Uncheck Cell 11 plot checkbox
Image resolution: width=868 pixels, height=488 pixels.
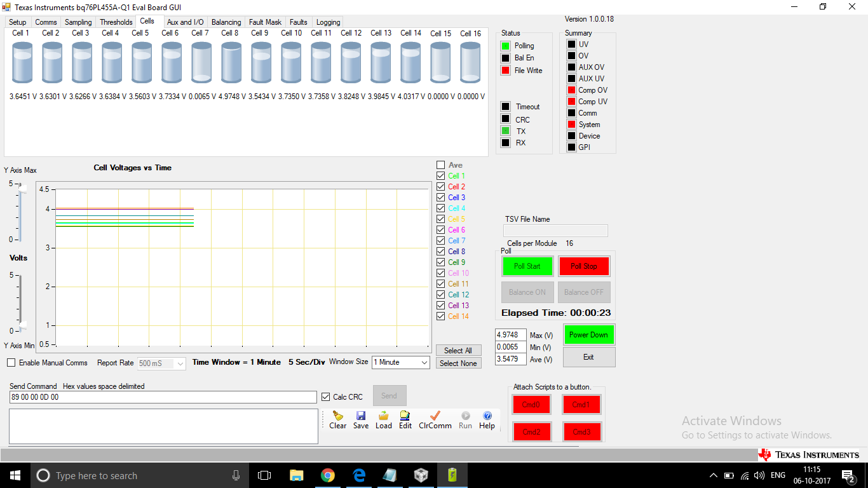coord(441,284)
